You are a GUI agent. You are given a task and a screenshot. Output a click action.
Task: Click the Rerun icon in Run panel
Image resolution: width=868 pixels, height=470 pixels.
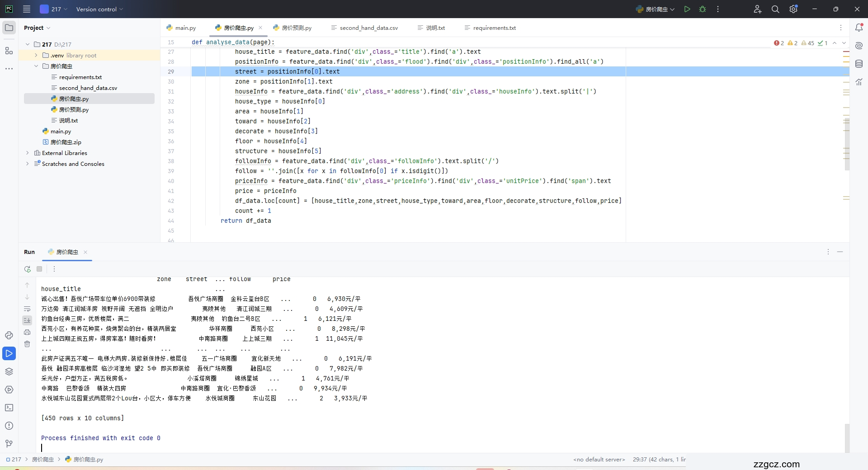point(28,269)
